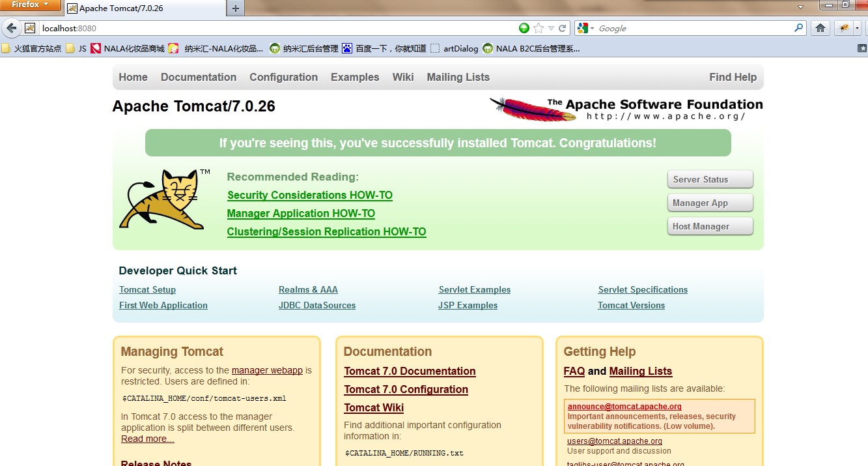Click the $CATALINA_HOME/conf/tomcat-users.xml text
868x466 pixels.
(x=204, y=398)
